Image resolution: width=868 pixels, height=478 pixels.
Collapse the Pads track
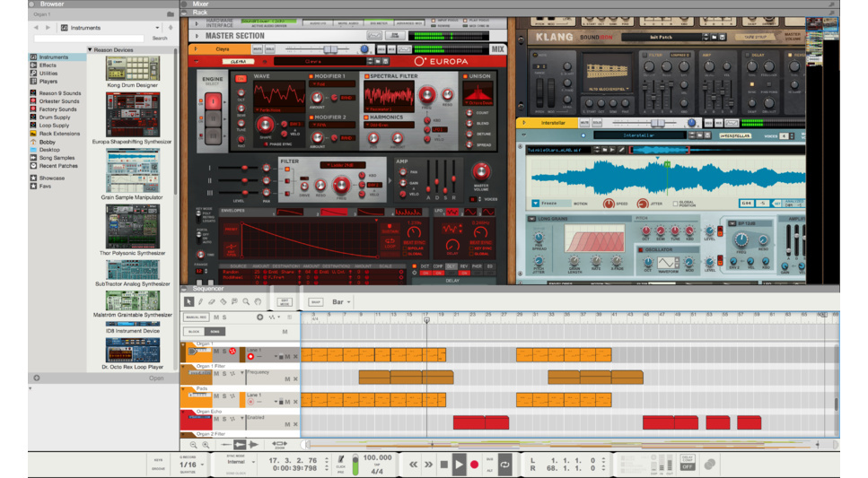183,389
